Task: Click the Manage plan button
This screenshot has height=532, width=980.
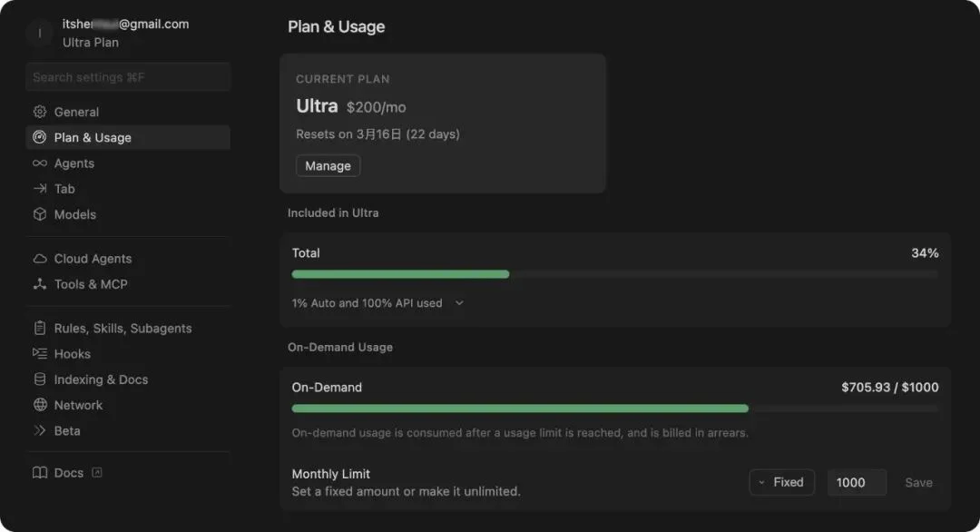Action: point(328,166)
